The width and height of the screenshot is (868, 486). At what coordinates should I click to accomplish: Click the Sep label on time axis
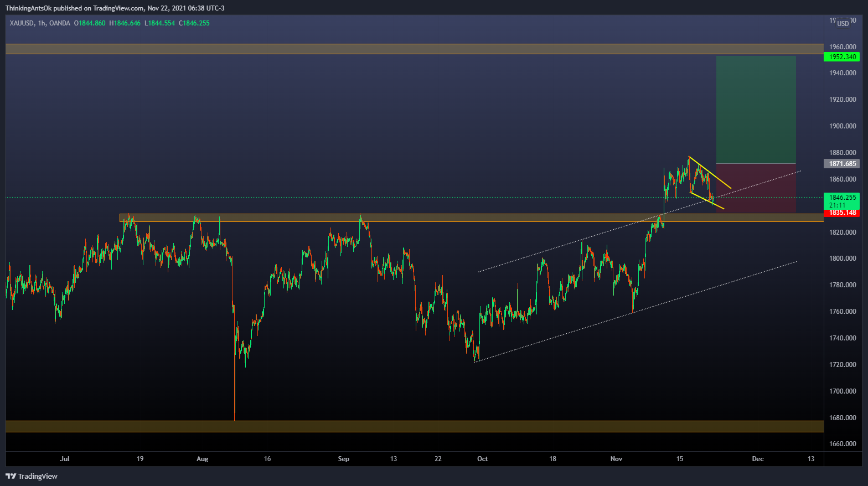[344, 459]
